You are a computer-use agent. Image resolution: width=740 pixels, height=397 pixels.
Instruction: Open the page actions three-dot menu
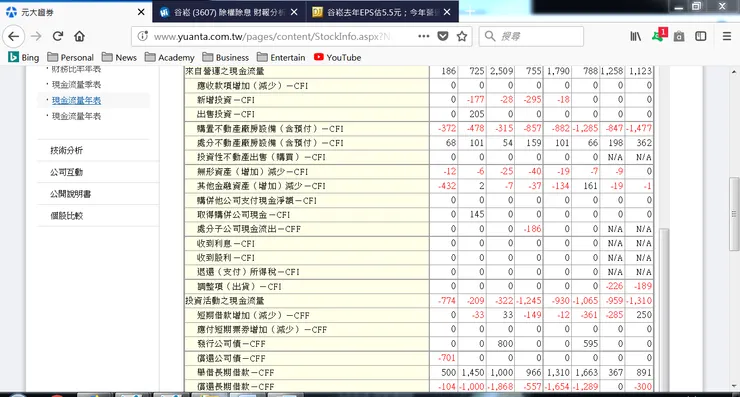(x=423, y=36)
